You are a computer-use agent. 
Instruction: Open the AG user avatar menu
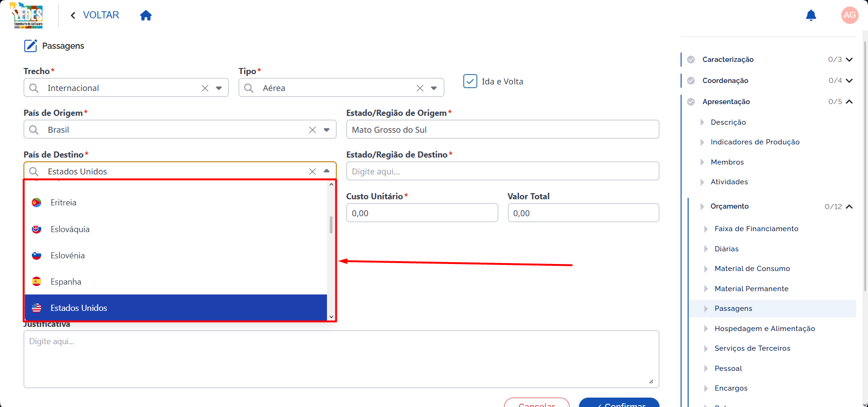(x=849, y=15)
